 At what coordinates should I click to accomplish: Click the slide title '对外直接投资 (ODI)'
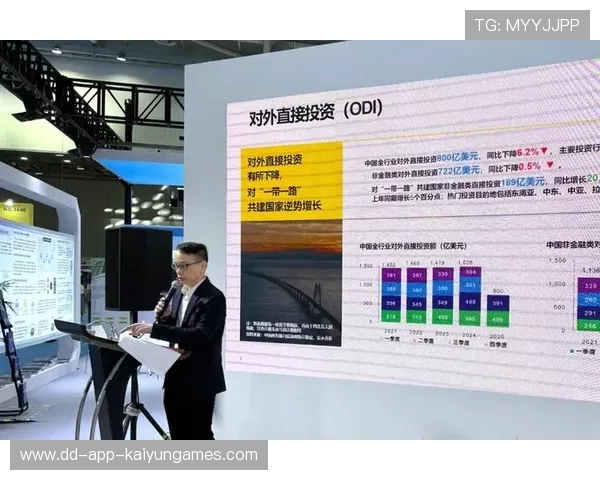[x=316, y=113]
